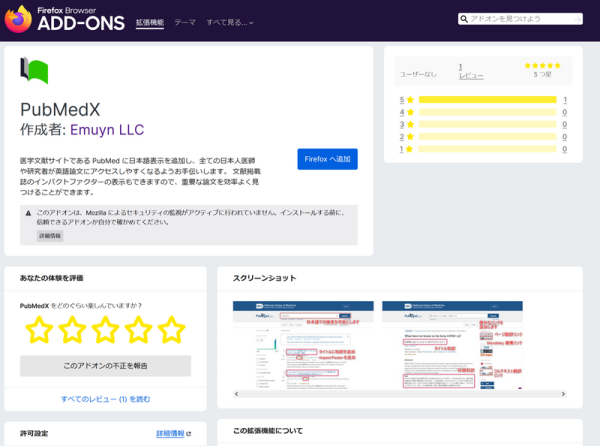600x446 pixels.
Task: Rate PubMedX one star
Action: click(x=39, y=330)
